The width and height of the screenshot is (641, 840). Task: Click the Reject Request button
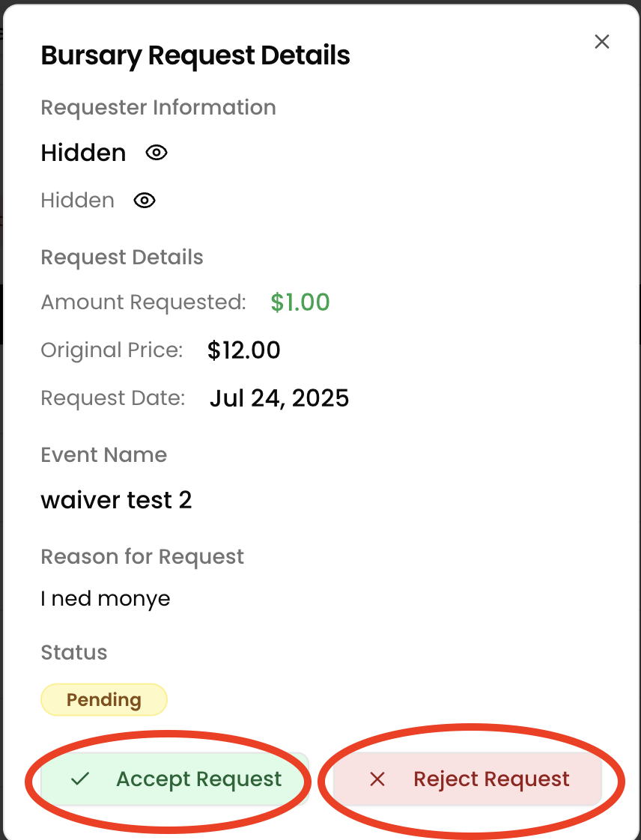467,779
